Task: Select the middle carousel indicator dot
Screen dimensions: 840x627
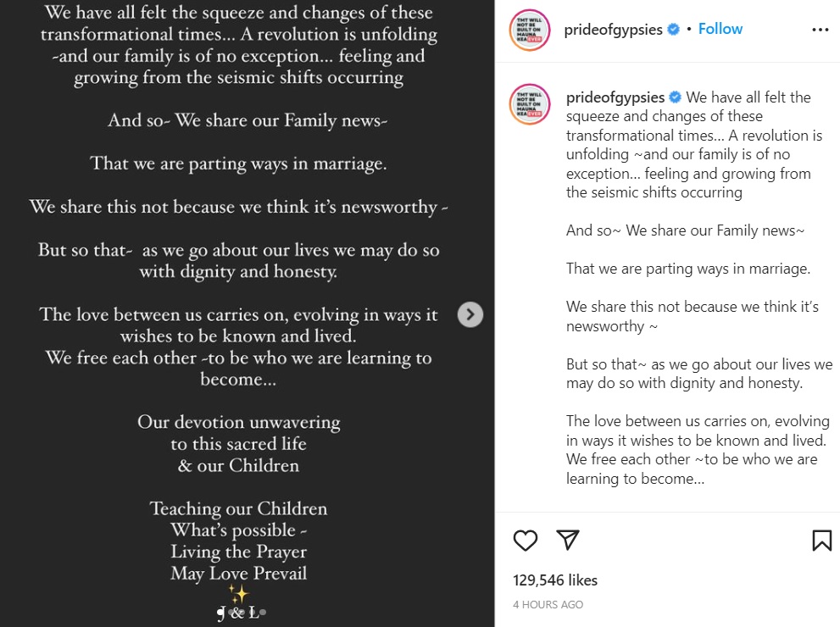Action: click(x=242, y=612)
